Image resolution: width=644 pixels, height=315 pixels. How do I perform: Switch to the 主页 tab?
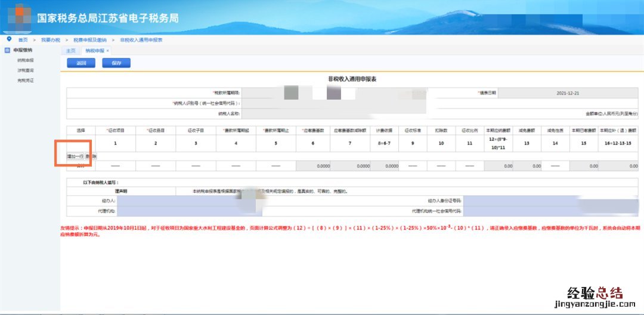[70, 51]
